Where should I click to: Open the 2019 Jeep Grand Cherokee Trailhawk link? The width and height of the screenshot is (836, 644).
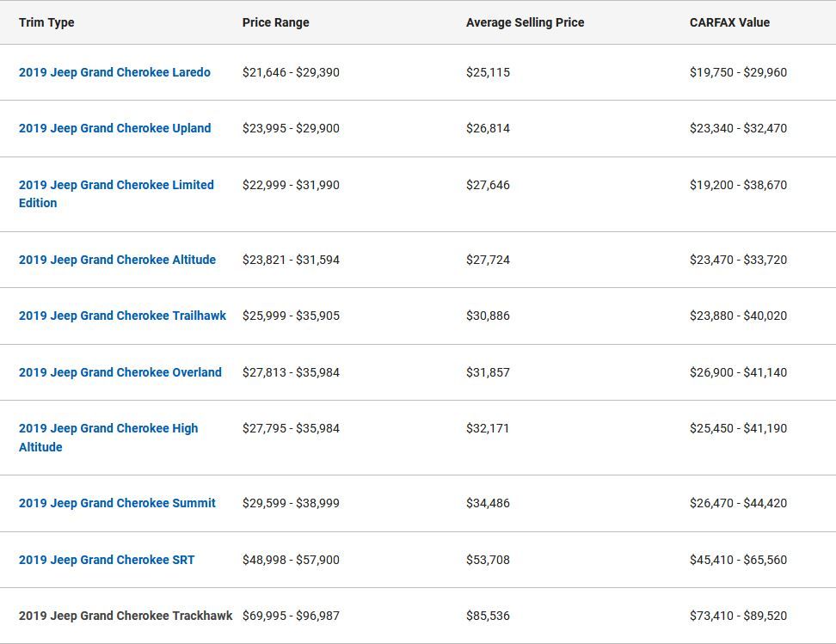[x=123, y=316]
